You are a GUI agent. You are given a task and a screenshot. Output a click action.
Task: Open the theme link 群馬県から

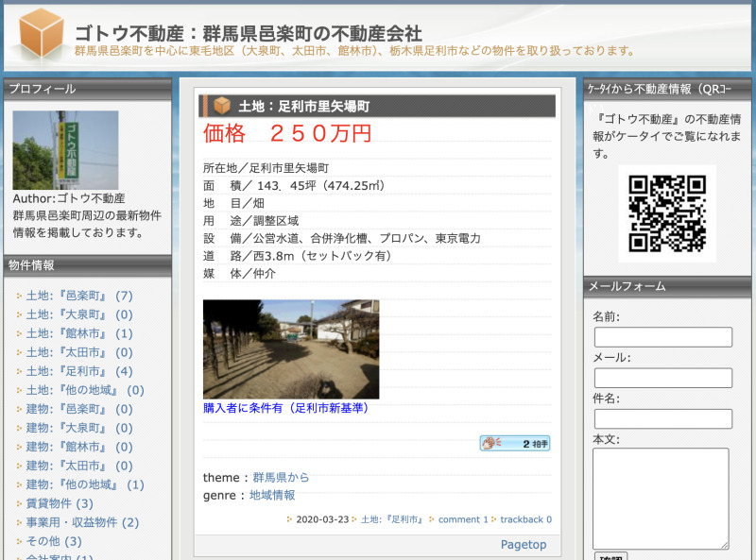coord(281,478)
